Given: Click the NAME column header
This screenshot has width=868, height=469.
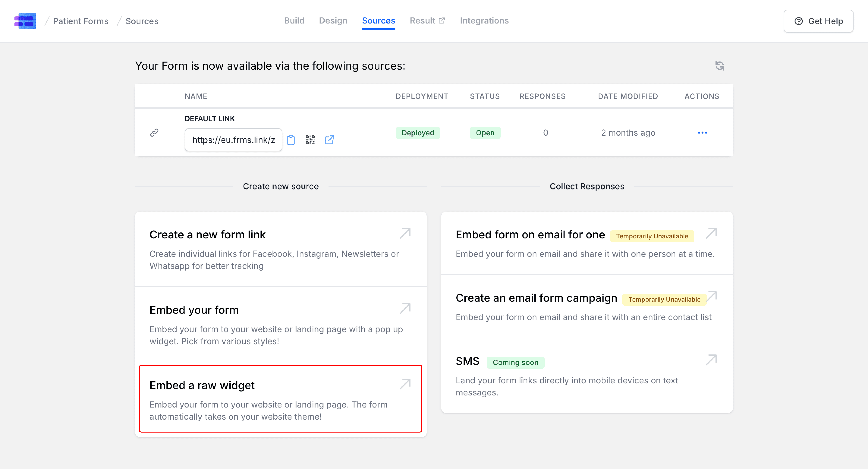Looking at the screenshot, I should (196, 96).
